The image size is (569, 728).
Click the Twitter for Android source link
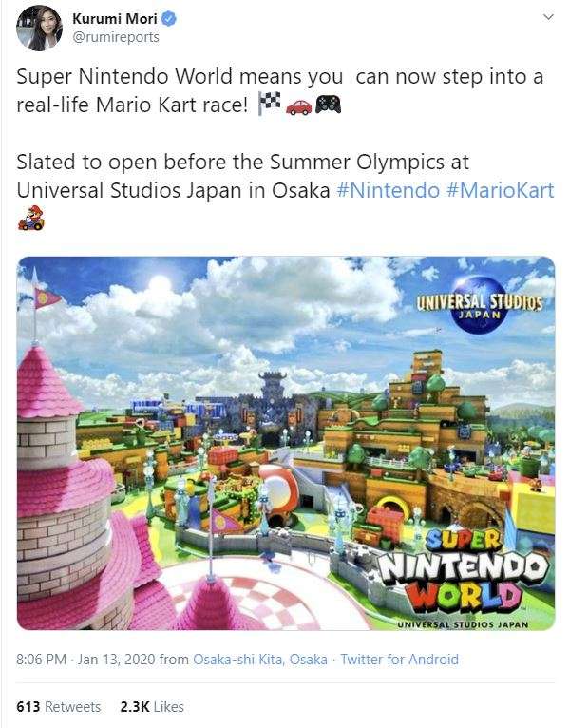[x=399, y=660]
